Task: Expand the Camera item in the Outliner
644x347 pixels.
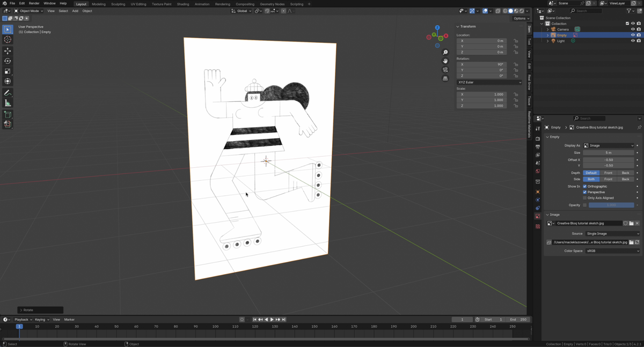Action: [x=548, y=29]
